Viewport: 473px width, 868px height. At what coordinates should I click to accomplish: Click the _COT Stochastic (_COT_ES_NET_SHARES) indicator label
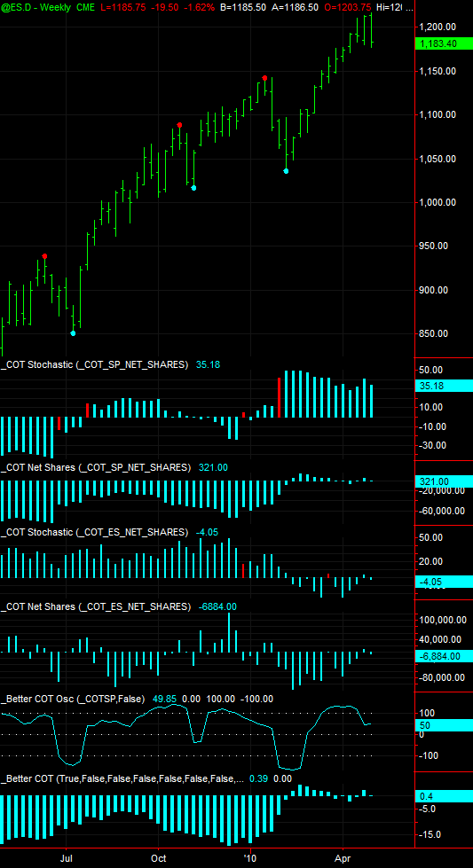tap(95, 533)
